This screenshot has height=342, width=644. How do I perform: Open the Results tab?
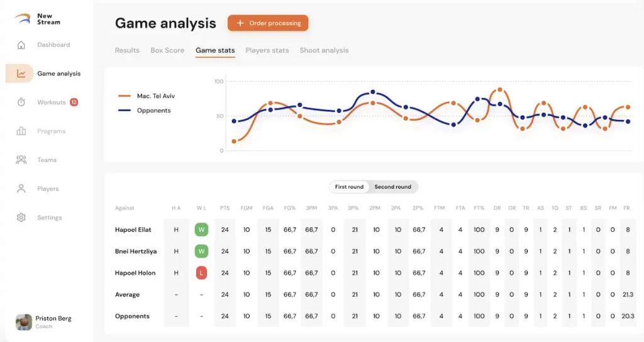coord(127,50)
